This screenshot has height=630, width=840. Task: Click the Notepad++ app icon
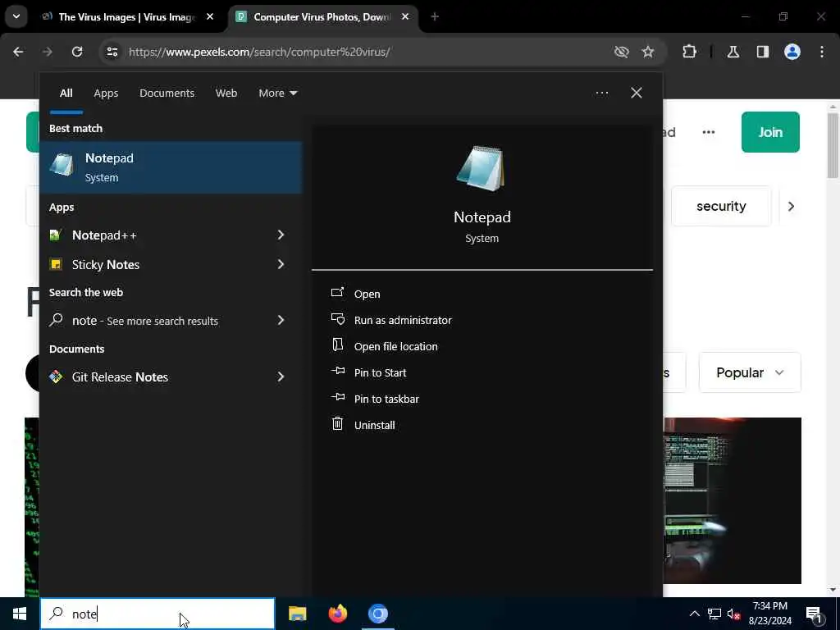click(56, 235)
